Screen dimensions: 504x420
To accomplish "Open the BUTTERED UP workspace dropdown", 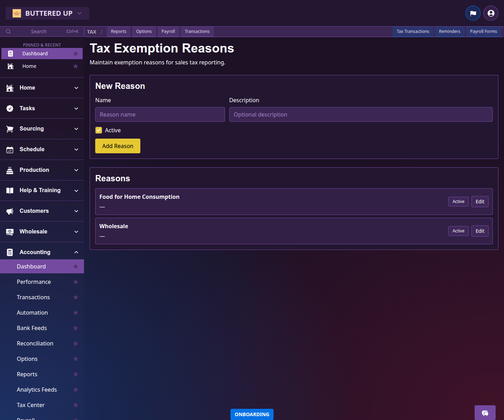I will click(x=47, y=13).
